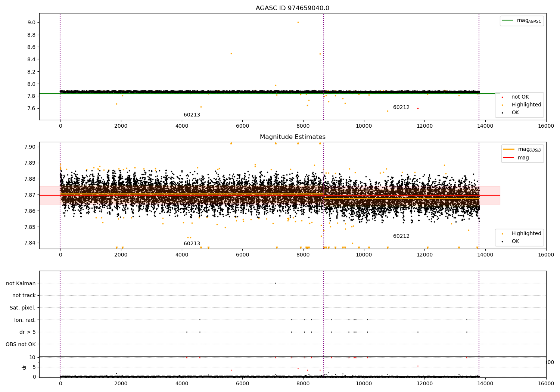Click the 8.2 y-axis tick in top panel
This screenshot has width=560, height=392.
coord(31,72)
